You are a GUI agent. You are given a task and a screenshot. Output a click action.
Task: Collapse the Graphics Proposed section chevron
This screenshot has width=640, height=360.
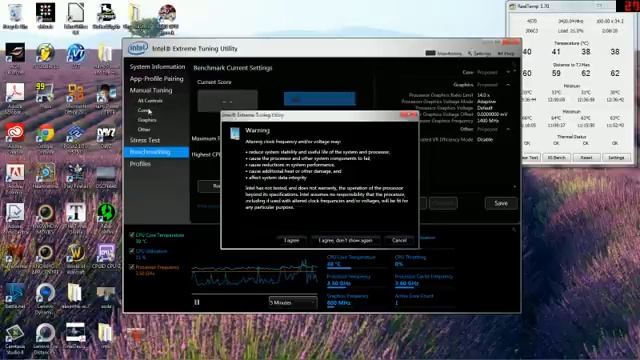[508, 84]
